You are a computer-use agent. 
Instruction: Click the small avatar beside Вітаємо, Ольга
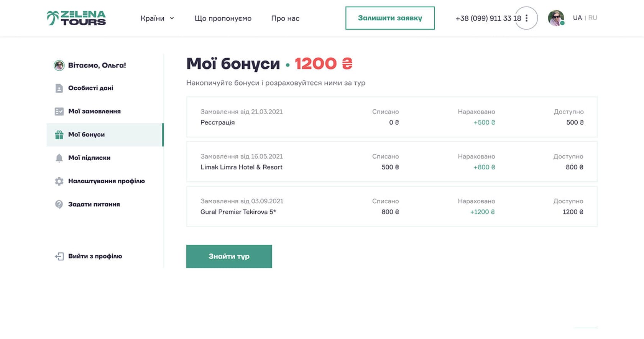[x=59, y=66]
